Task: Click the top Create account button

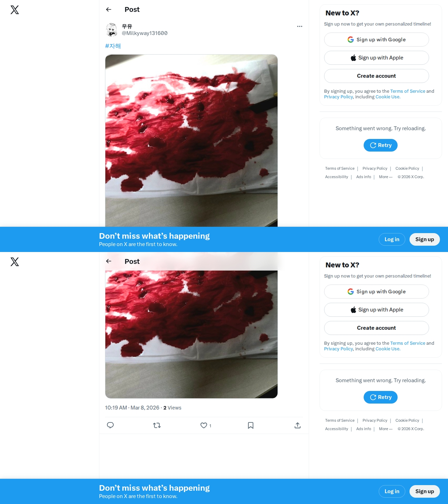Action: coord(376,76)
